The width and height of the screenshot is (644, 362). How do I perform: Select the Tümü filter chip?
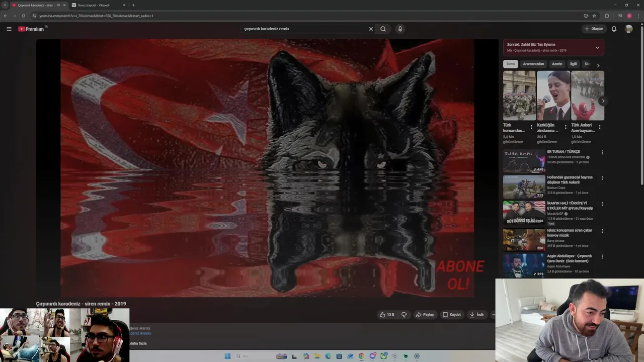pos(510,64)
